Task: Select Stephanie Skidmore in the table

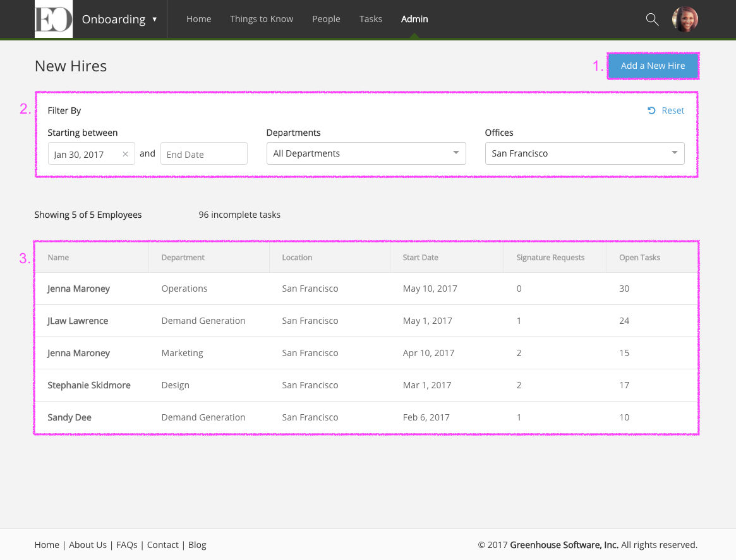Action: (x=89, y=384)
